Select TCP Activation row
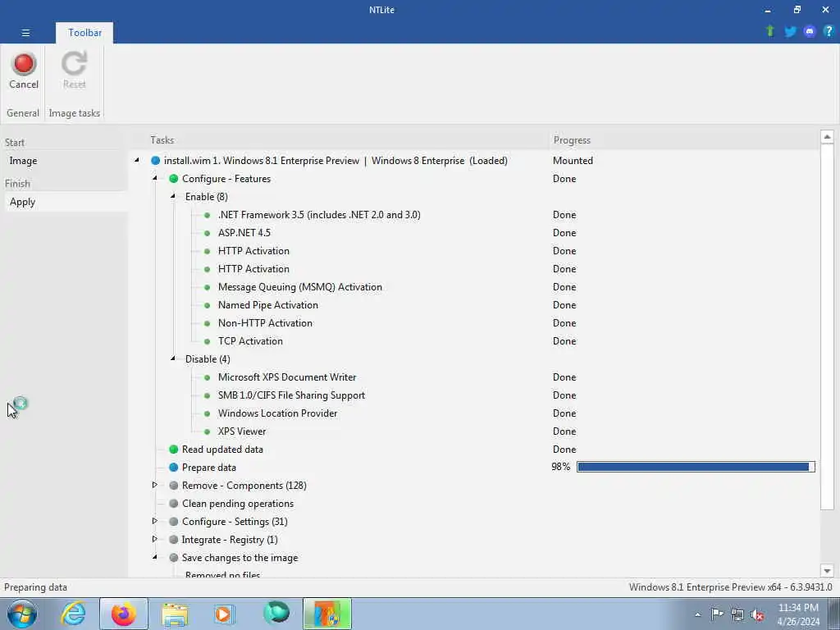Screen dimensions: 840x630 (x=250, y=341)
